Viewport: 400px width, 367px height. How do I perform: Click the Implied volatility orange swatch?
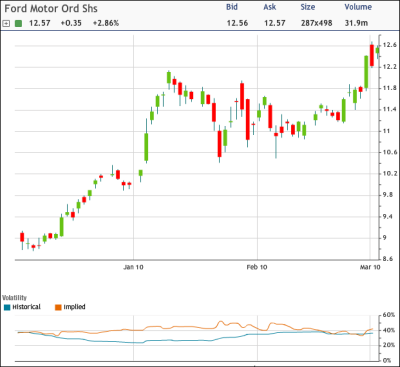pyautogui.click(x=58, y=307)
